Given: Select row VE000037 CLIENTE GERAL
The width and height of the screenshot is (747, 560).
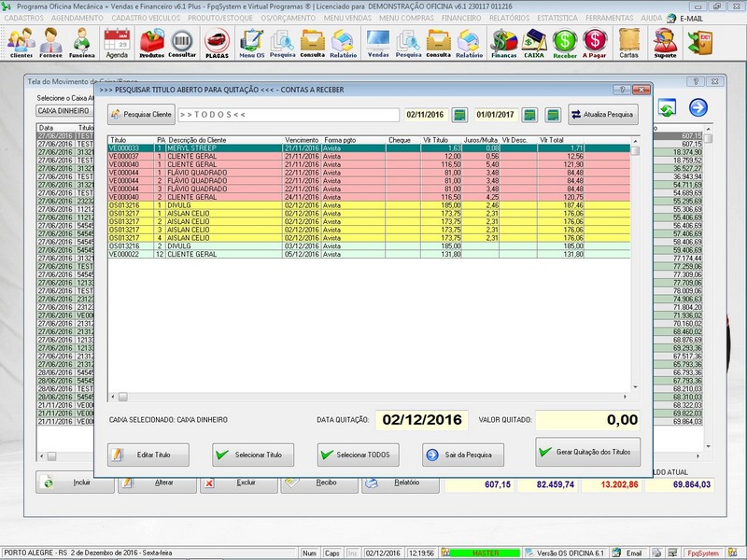Looking at the screenshot, I should [369, 156].
